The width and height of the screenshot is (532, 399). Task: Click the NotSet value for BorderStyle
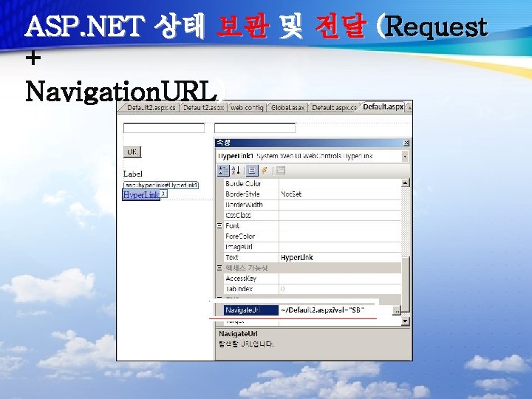(291, 194)
